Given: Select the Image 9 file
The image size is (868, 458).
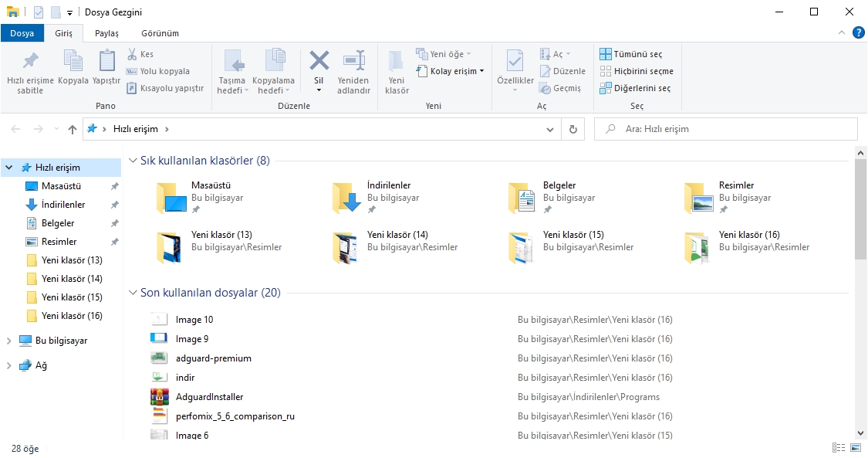Looking at the screenshot, I should (x=191, y=339).
